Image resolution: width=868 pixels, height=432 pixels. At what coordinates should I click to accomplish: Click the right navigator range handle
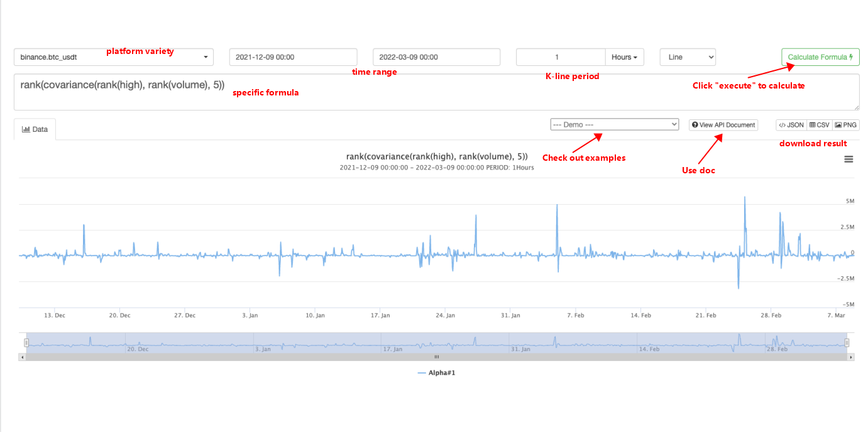pyautogui.click(x=847, y=342)
